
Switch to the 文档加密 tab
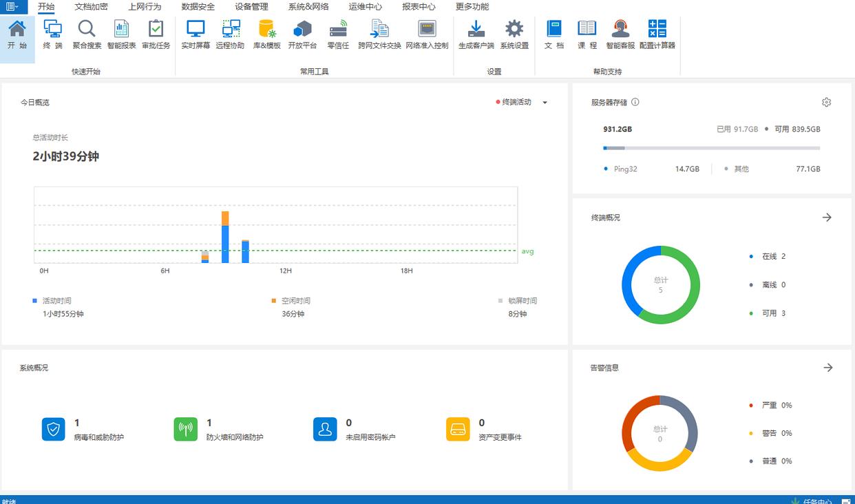(91, 7)
